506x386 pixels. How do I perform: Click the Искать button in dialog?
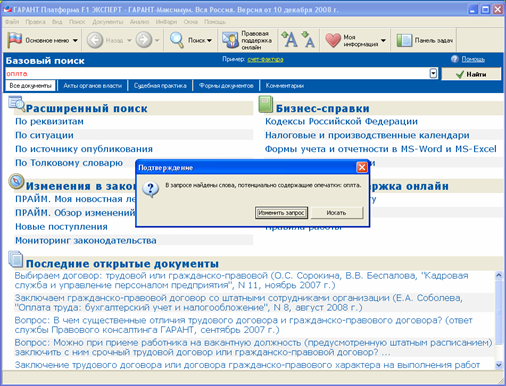tap(336, 213)
